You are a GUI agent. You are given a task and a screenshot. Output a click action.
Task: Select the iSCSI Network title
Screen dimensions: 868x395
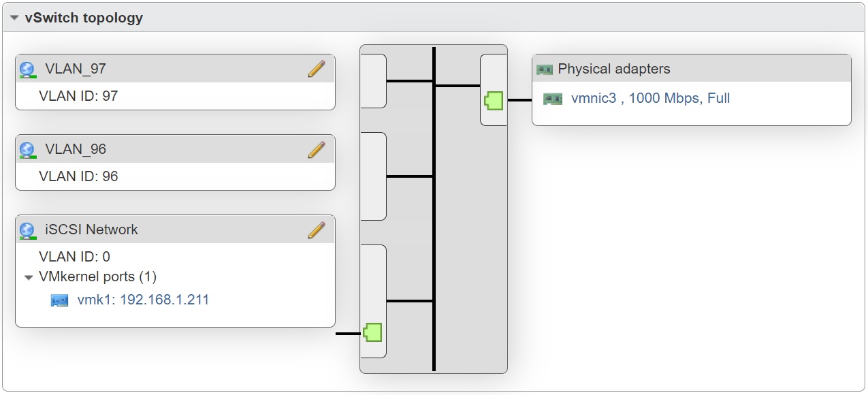pos(91,230)
